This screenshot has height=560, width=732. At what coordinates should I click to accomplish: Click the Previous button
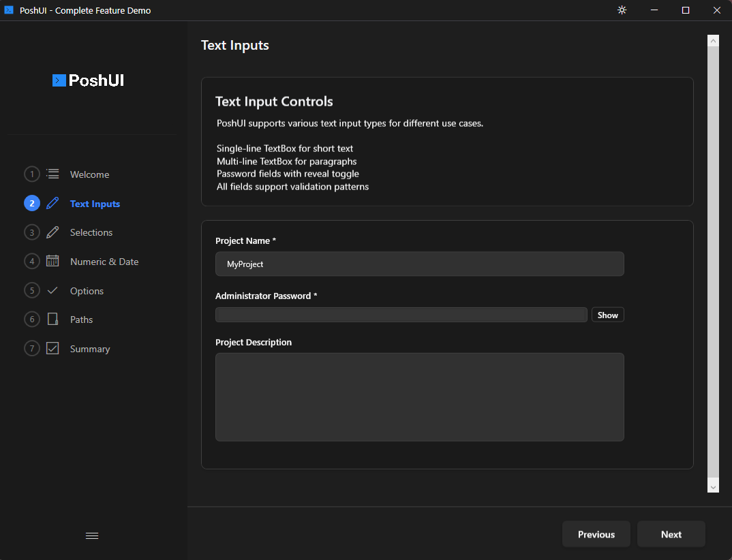pyautogui.click(x=596, y=534)
